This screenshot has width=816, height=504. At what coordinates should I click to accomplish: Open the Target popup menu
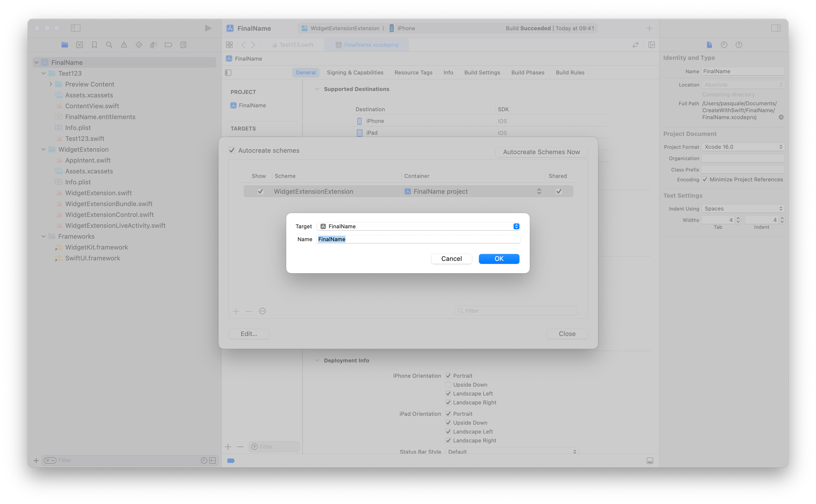pos(418,226)
